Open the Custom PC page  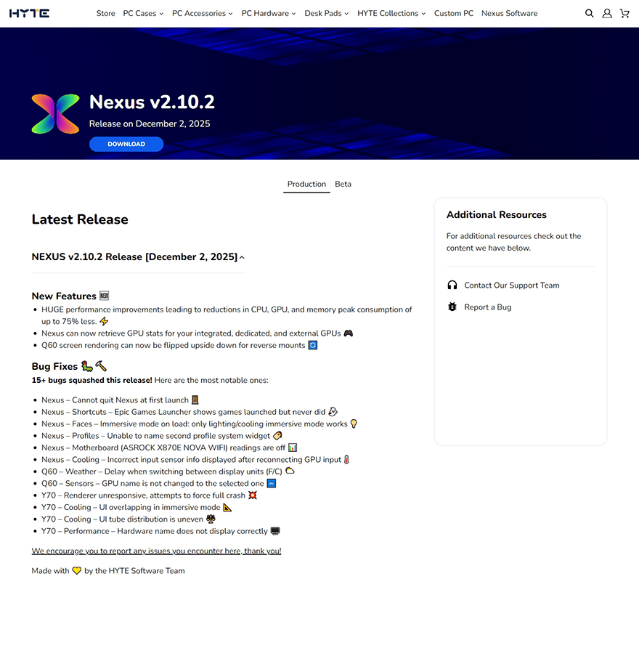(x=454, y=13)
